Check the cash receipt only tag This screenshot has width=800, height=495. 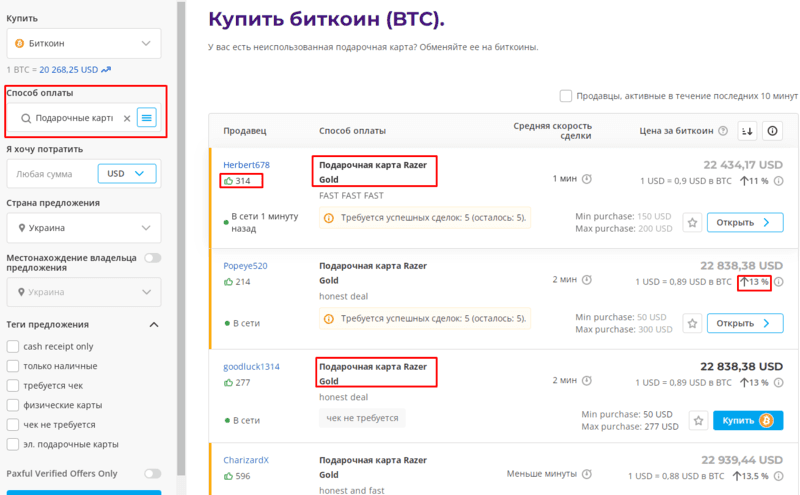13,346
